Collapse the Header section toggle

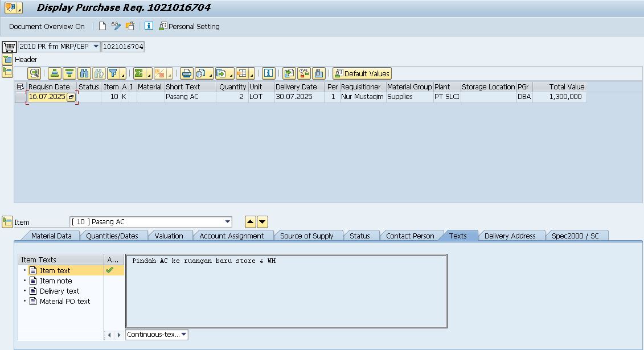pyautogui.click(x=7, y=60)
